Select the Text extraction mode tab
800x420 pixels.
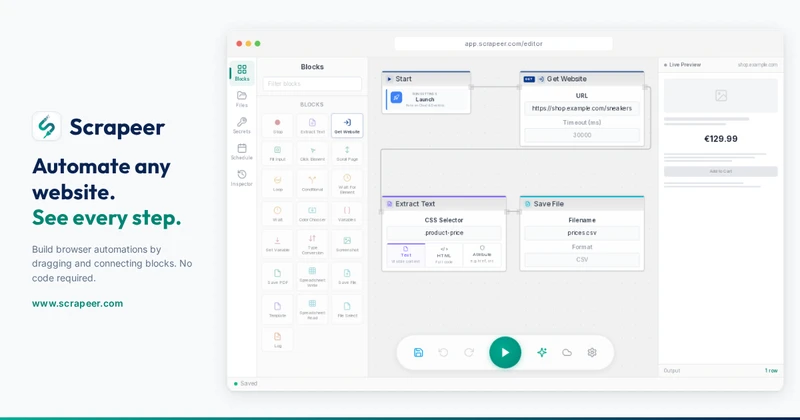pos(406,255)
